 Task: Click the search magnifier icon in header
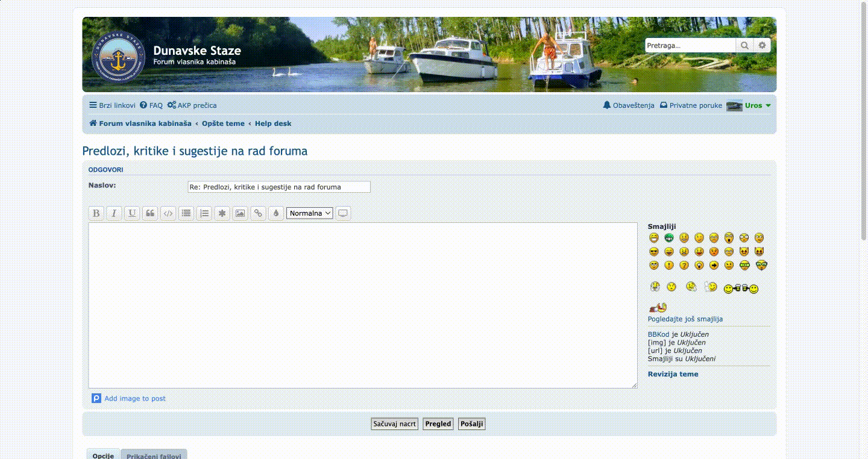(744, 46)
